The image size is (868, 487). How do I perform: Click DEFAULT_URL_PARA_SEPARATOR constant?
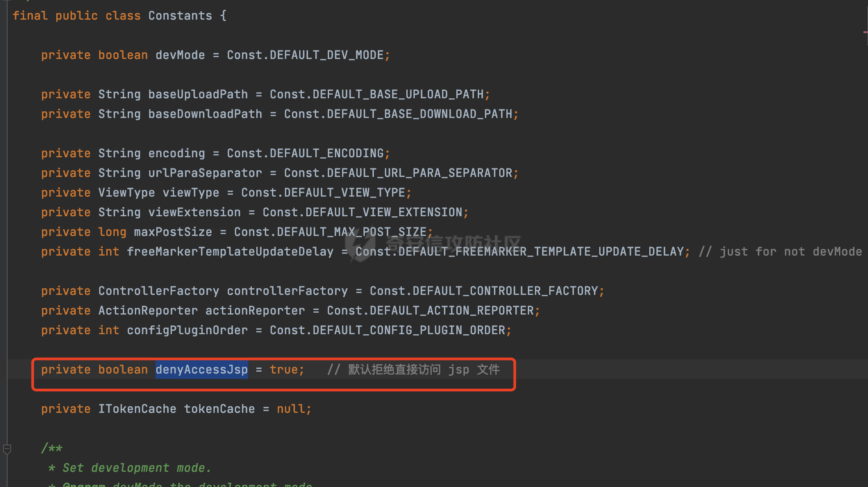coord(420,173)
